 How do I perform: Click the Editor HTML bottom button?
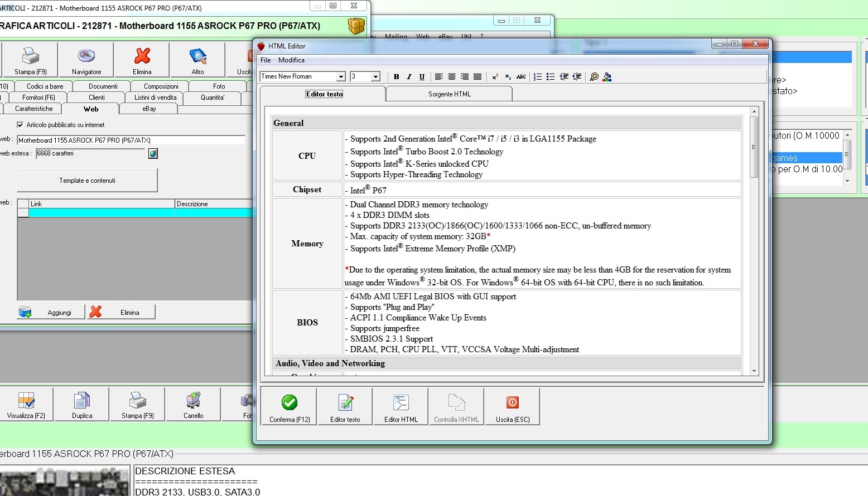click(401, 407)
